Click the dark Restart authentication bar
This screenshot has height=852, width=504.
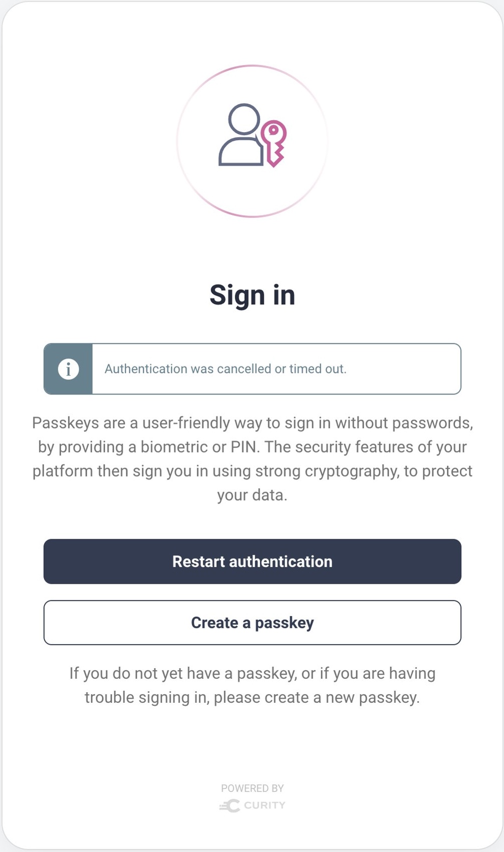252,562
